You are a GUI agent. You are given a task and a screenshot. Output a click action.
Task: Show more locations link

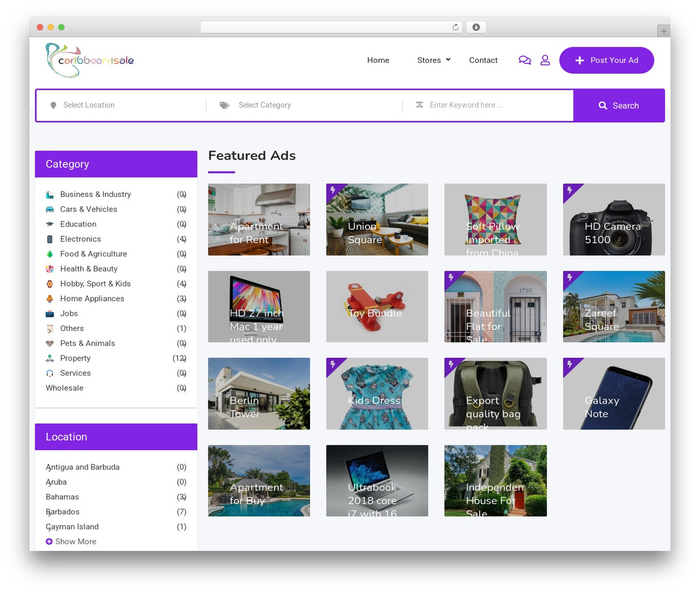pos(75,542)
